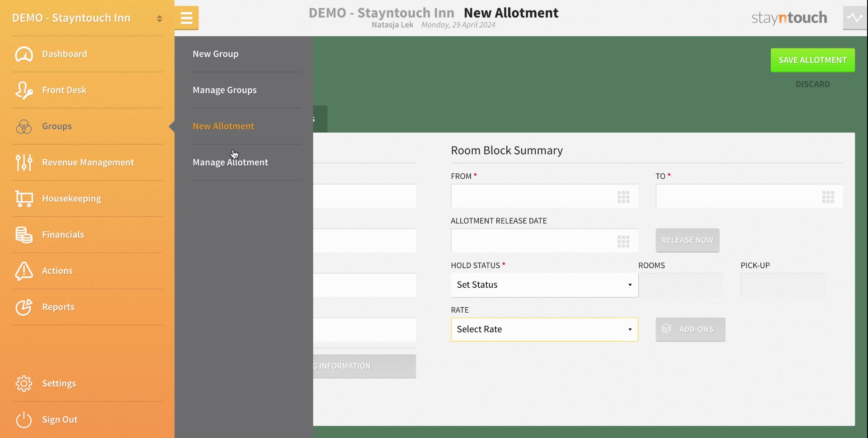The height and width of the screenshot is (438, 868).
Task: Click the Dashboard gauge icon
Action: pyautogui.click(x=24, y=54)
